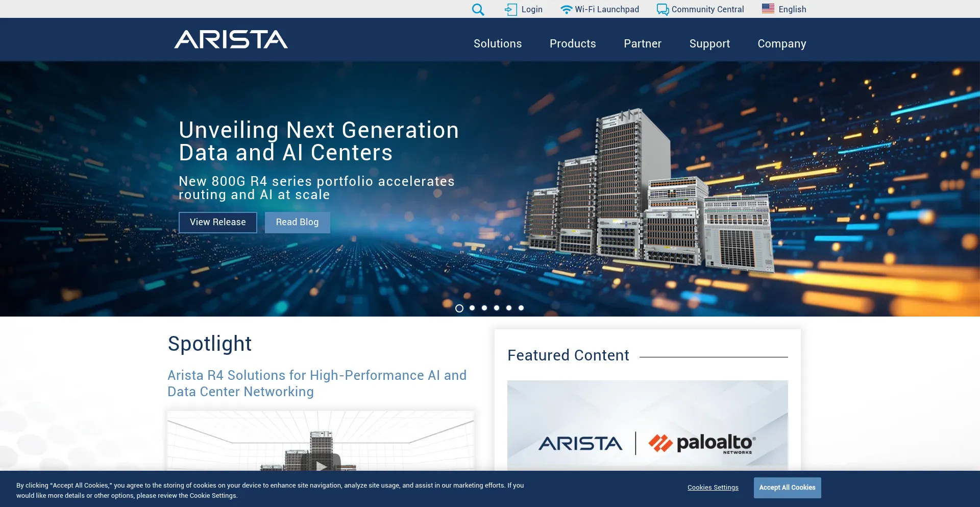980x507 pixels.
Task: Click the Arista logo in header
Action: pyautogui.click(x=231, y=39)
